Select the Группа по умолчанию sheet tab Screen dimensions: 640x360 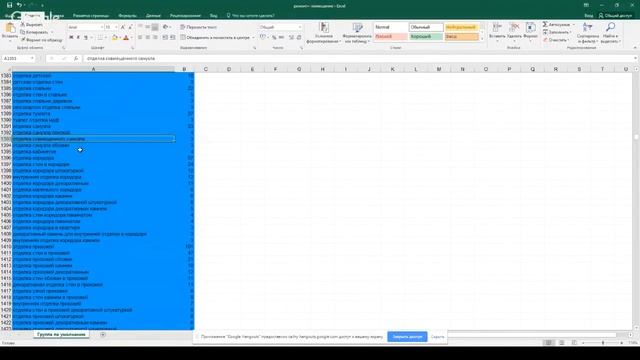point(61,335)
